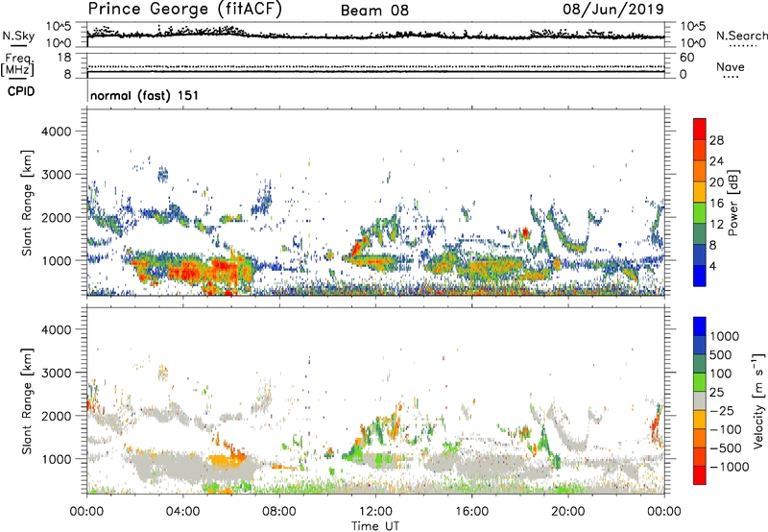Viewport: 768px width, 532px height.
Task: Click the light green 12–16 dB power bar segment
Action: pos(700,213)
